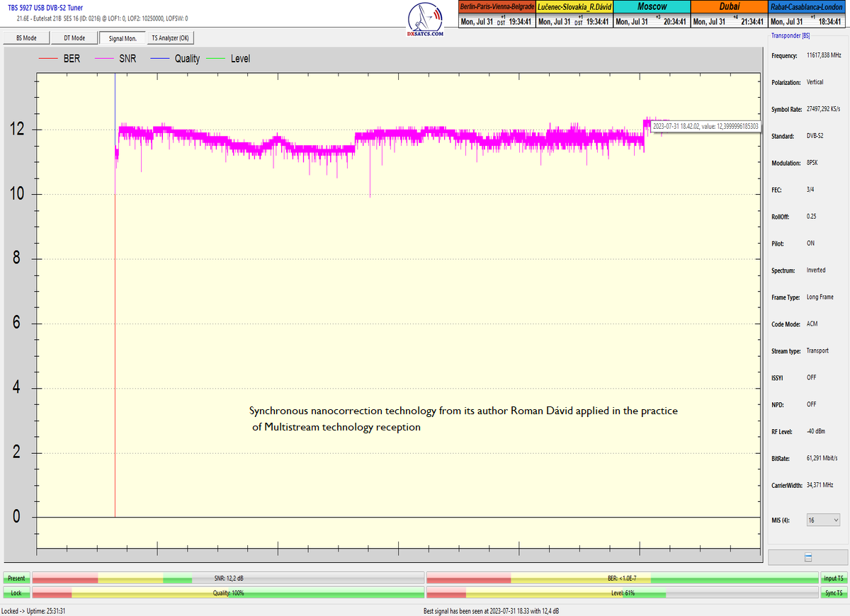This screenshot has height=616, width=850.
Task: Open the MIS stream ID dropdown
Action: [x=823, y=520]
